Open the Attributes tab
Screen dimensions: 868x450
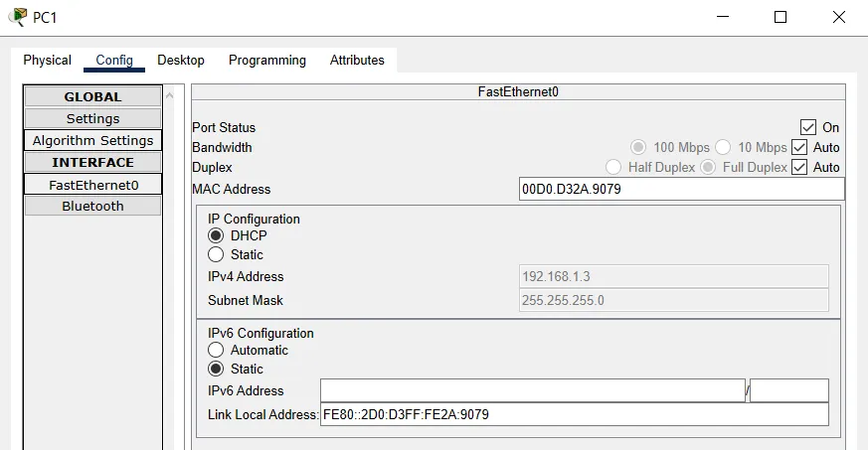click(x=357, y=60)
